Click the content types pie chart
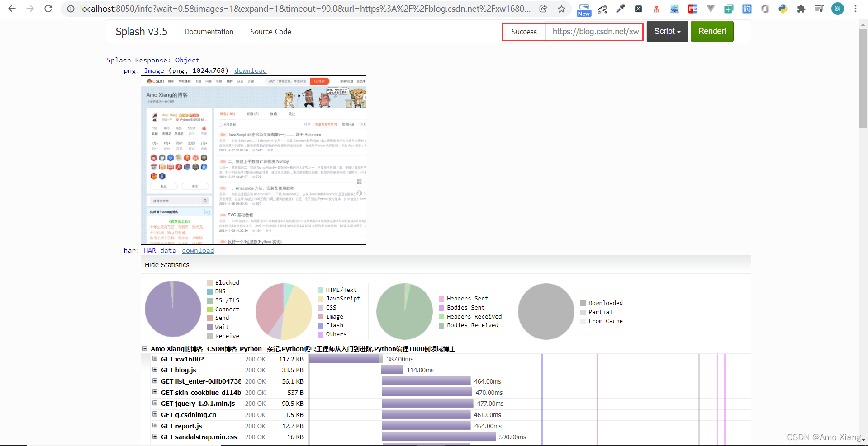The height and width of the screenshot is (446, 868). tap(284, 311)
